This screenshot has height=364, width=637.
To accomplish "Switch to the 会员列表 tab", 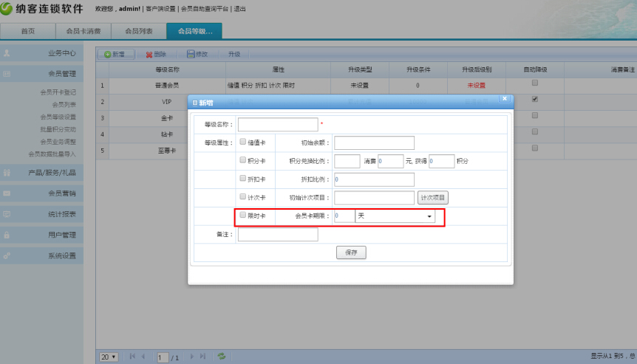I will (139, 32).
